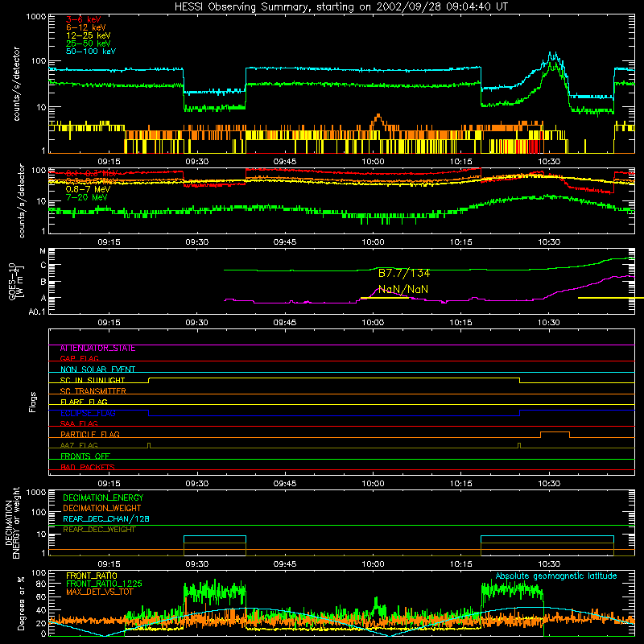Image resolution: width=644 pixels, height=644 pixels.
Task: Click the REAR_DEC_WEIGHT legend label
Action: pyautogui.click(x=99, y=530)
